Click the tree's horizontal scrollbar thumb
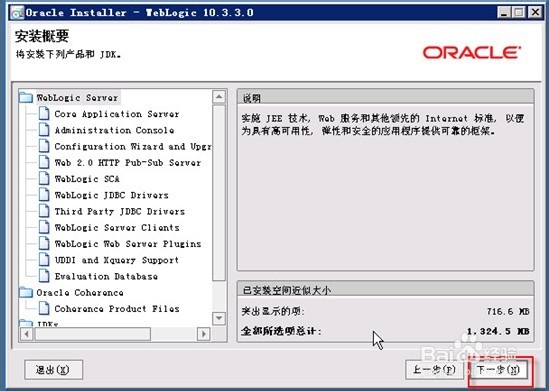The image size is (549, 391). click(93, 334)
